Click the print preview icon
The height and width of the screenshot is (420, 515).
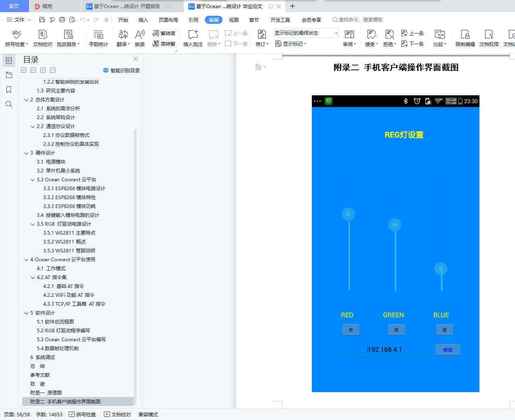coord(72,19)
